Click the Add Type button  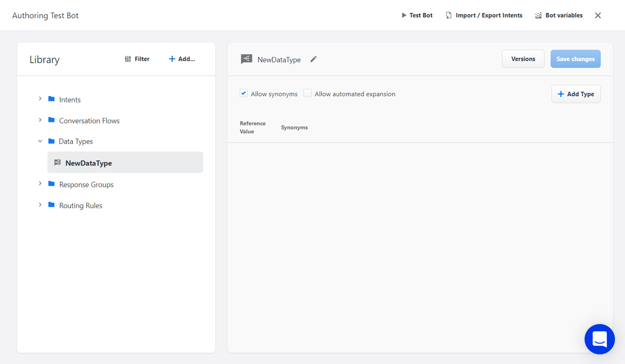tap(575, 94)
